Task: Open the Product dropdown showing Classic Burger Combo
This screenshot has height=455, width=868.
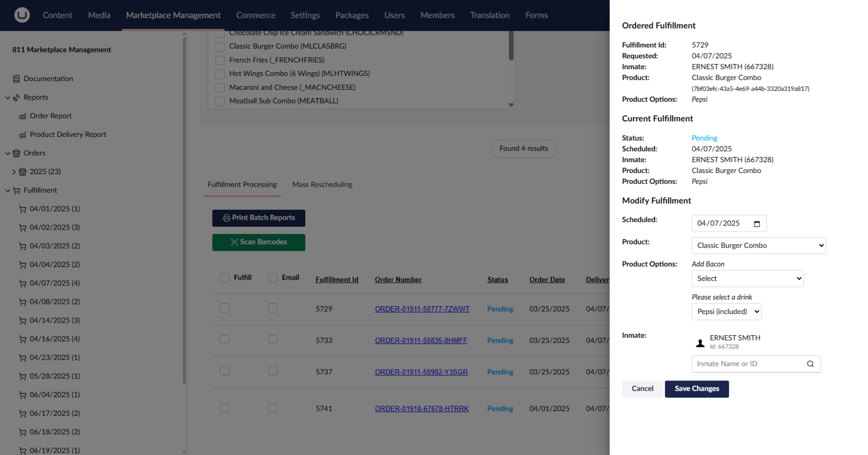Action: (758, 245)
